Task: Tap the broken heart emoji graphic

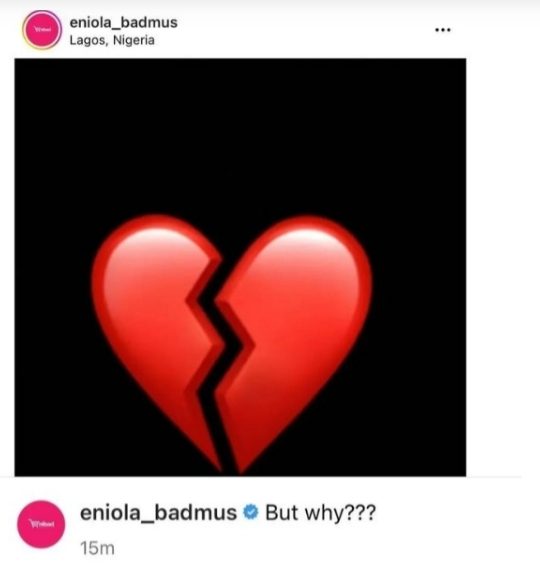Action: 231,343
